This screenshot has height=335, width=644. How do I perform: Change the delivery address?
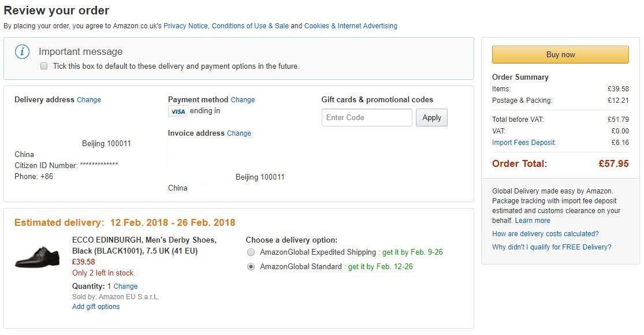coord(89,100)
